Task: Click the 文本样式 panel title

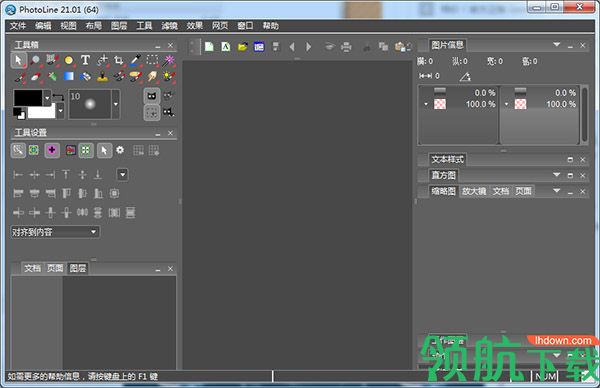Action: pyautogui.click(x=447, y=159)
